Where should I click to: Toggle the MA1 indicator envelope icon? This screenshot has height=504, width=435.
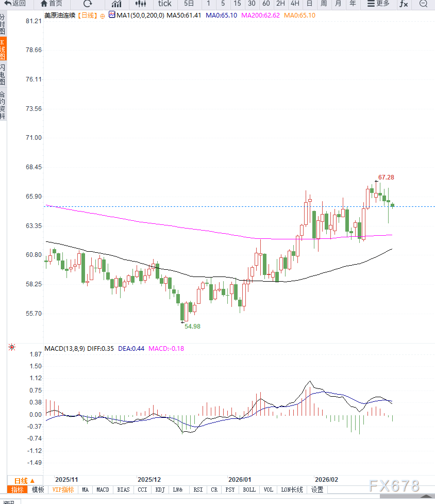pyautogui.click(x=112, y=15)
